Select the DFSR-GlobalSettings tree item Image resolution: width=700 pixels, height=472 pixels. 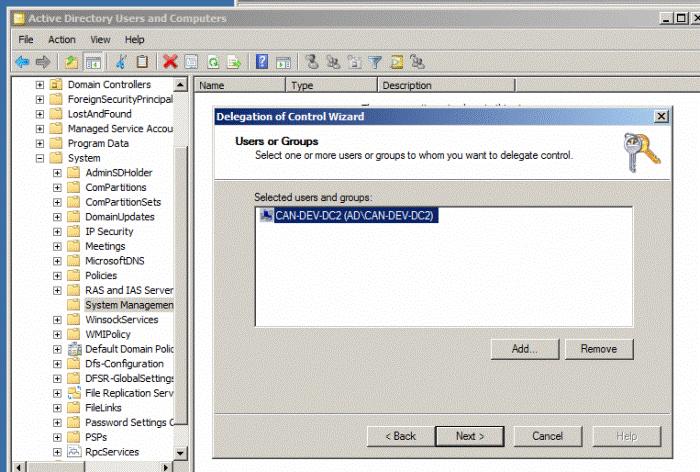point(129,378)
